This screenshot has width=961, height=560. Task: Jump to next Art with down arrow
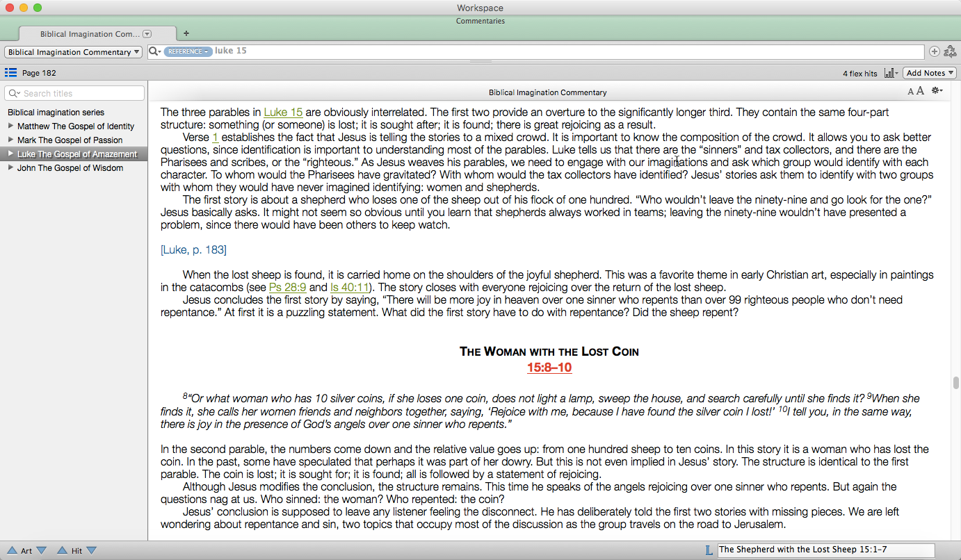tap(41, 550)
